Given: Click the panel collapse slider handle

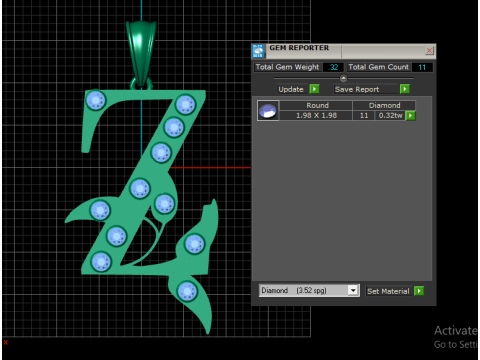Looking at the screenshot, I should (343, 78).
